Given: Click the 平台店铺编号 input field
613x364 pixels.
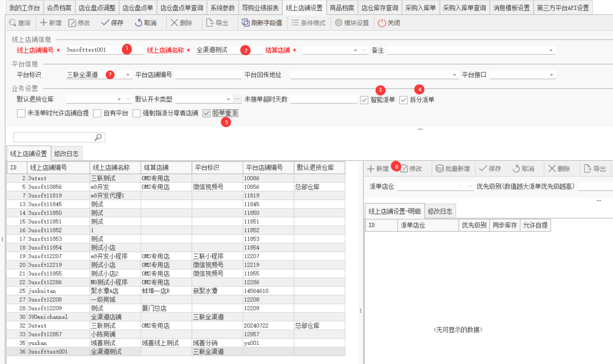Looking at the screenshot, I should coord(208,75).
